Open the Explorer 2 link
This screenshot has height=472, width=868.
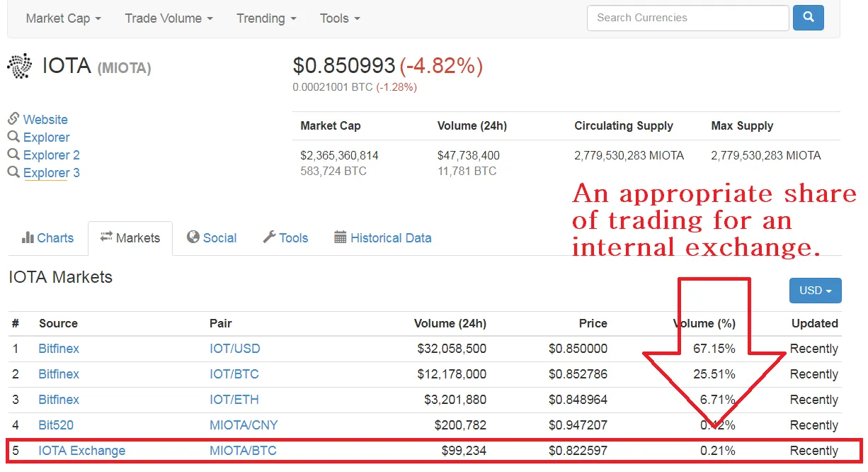51,154
